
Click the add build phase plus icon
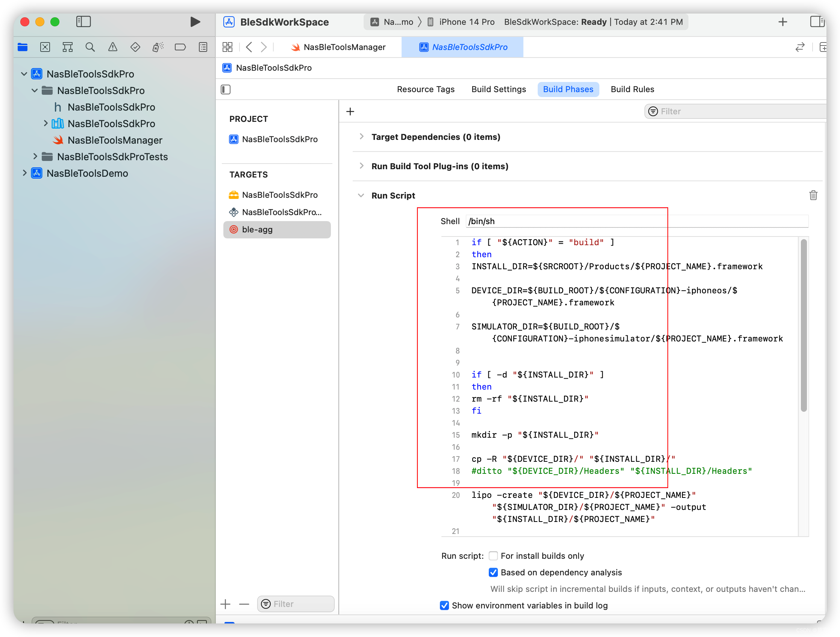click(x=350, y=111)
